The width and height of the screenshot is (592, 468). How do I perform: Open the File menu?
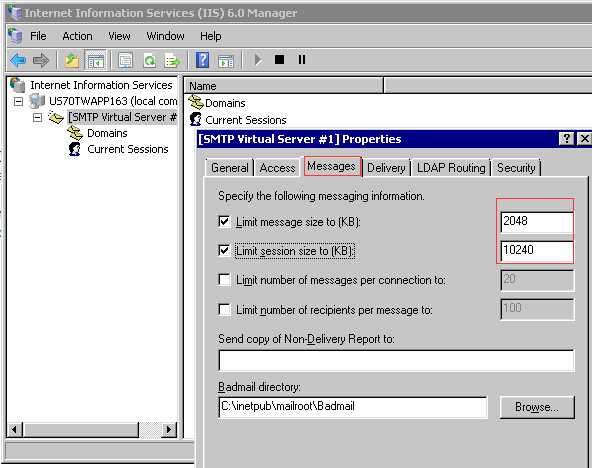pyautogui.click(x=38, y=36)
